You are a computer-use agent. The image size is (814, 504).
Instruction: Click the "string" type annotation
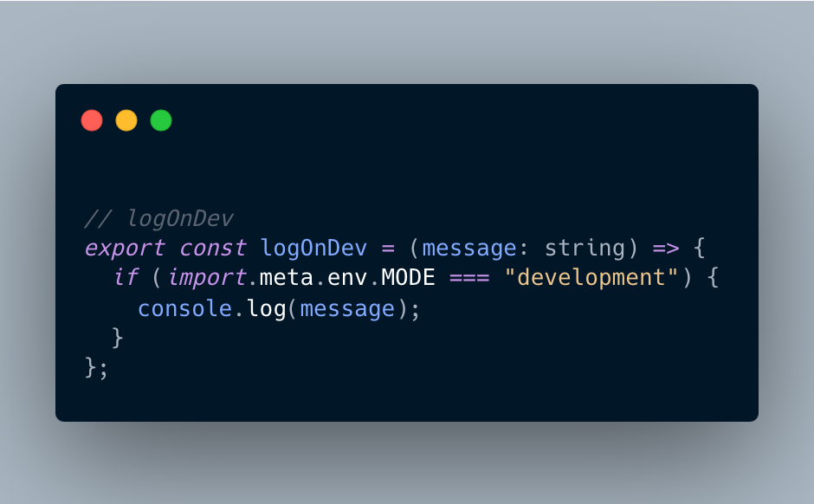coord(585,249)
